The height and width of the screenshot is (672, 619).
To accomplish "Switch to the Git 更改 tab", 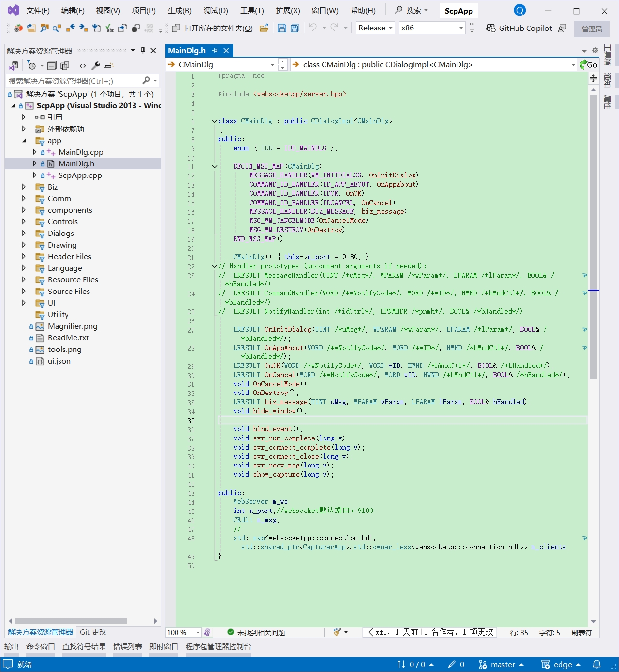I will (93, 632).
